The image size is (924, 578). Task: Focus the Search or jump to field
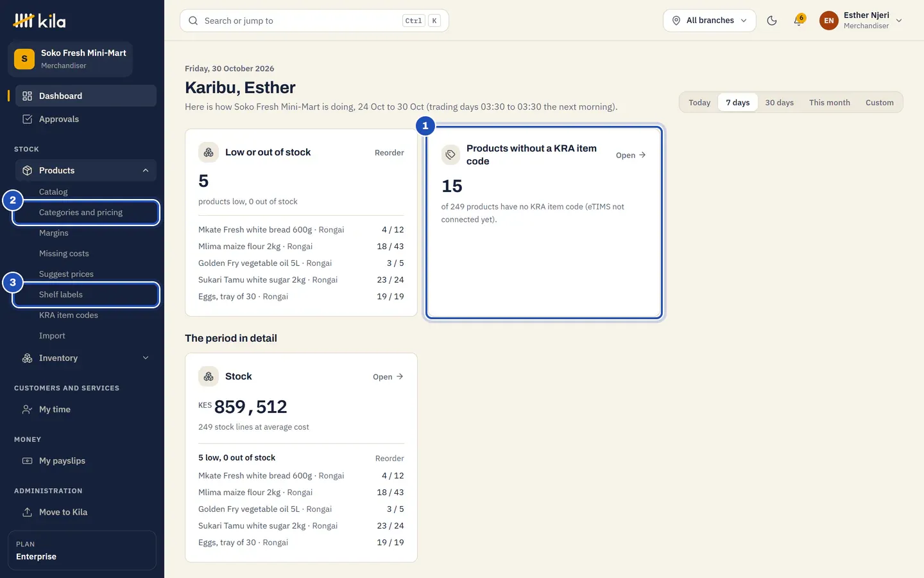point(314,21)
